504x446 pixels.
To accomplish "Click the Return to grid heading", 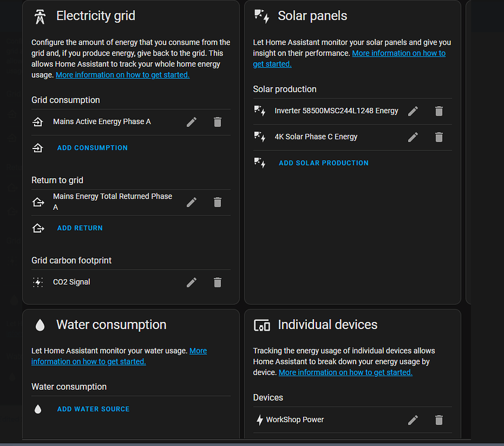I will pyautogui.click(x=57, y=180).
